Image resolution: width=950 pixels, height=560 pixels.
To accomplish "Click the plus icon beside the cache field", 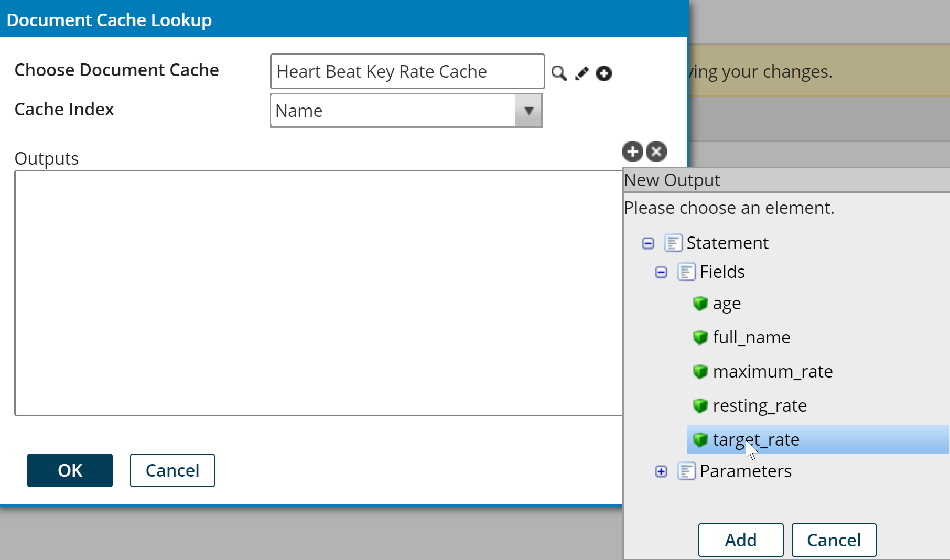I will (x=604, y=73).
